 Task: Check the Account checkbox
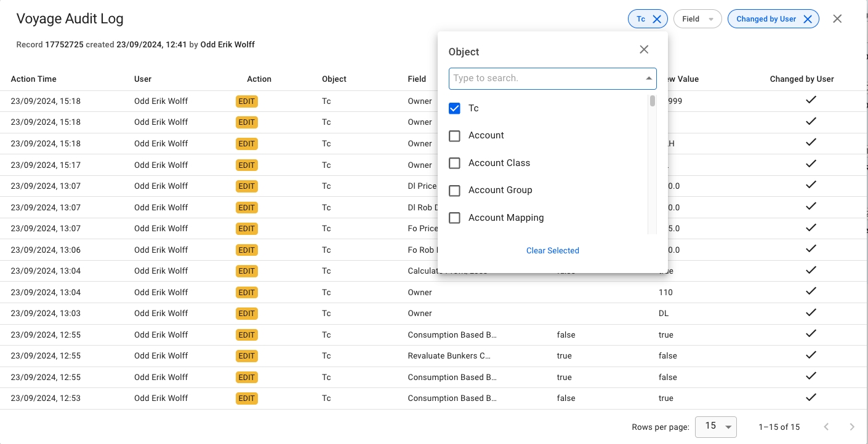[454, 136]
